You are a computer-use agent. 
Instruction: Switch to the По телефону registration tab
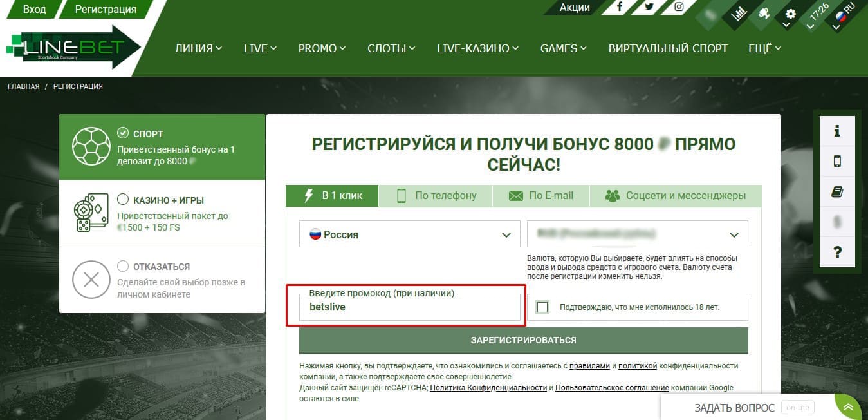436,195
